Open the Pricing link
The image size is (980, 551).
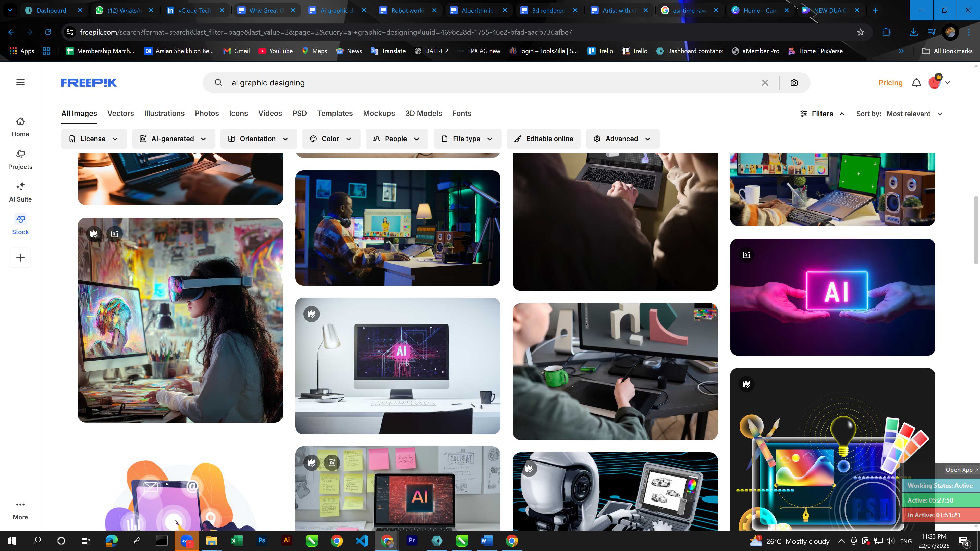coord(890,82)
